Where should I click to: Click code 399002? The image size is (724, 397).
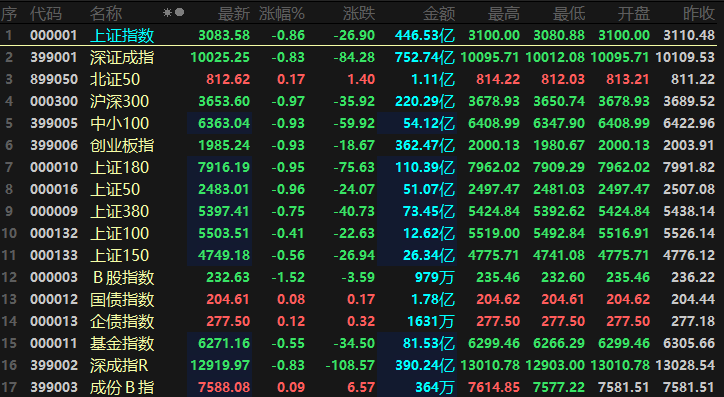tap(54, 365)
